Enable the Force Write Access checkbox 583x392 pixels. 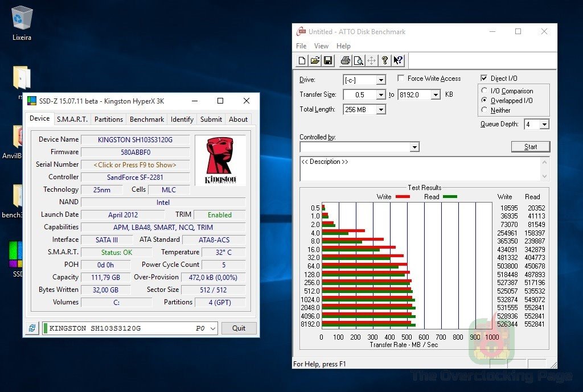[401, 79]
